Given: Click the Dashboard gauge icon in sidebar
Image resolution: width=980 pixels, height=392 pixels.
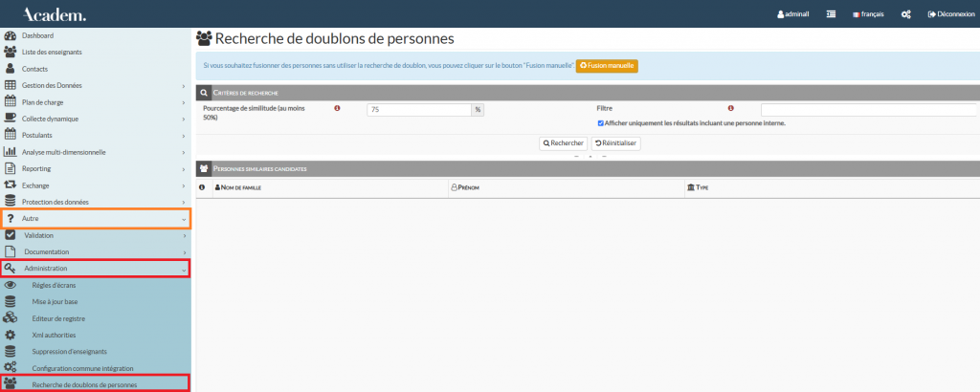Looking at the screenshot, I should pos(11,35).
